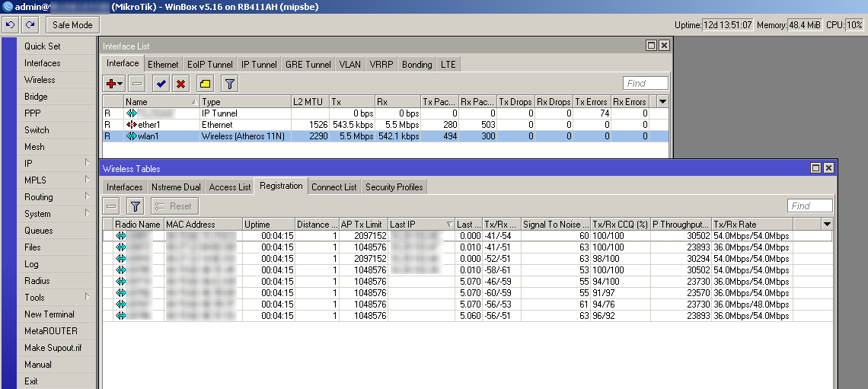Open the filter funnel in Wireless Tables
Image resolution: width=868 pixels, height=389 pixels.
[x=136, y=206]
